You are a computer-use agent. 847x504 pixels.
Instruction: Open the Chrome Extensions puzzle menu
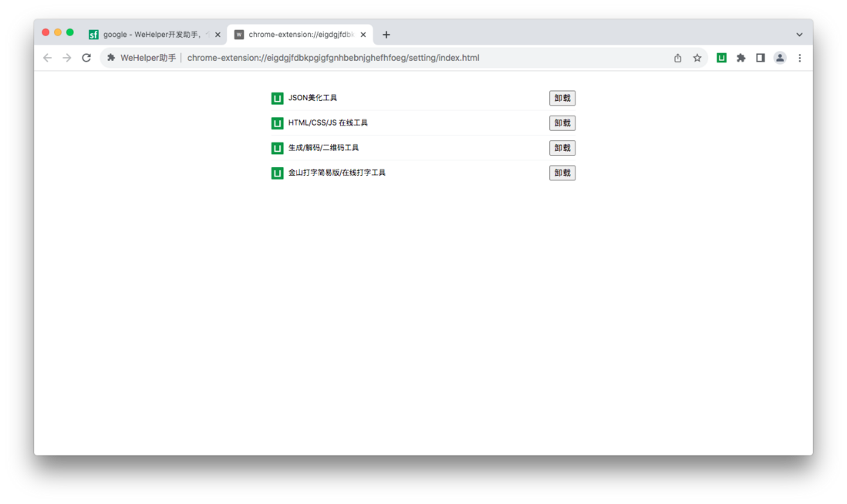point(741,58)
